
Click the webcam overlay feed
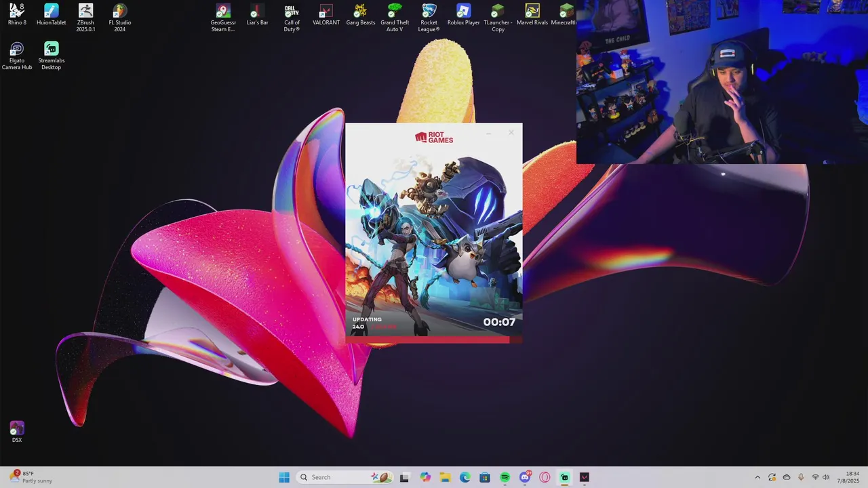pyautogui.click(x=722, y=82)
